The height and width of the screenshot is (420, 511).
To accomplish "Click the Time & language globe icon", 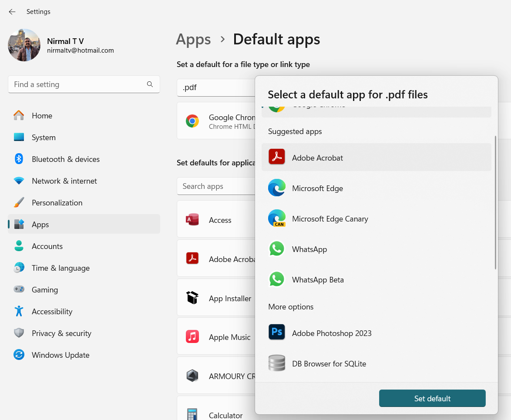I will tap(19, 268).
